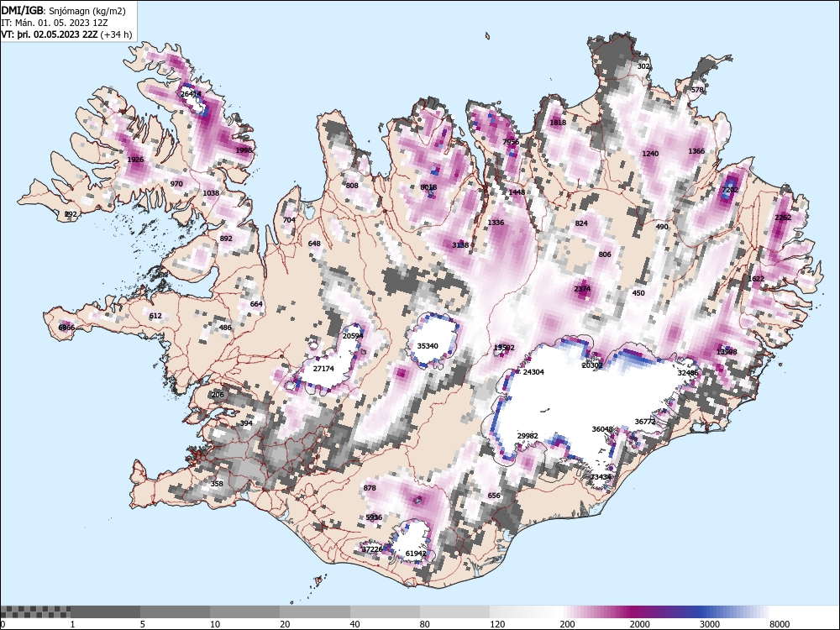Click the map value 1998

[244, 150]
